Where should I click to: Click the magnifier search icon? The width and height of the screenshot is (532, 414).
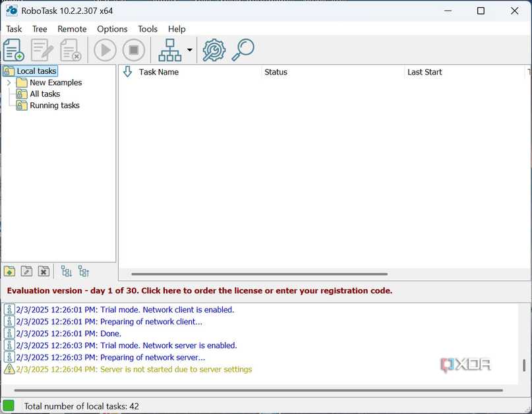coord(243,50)
